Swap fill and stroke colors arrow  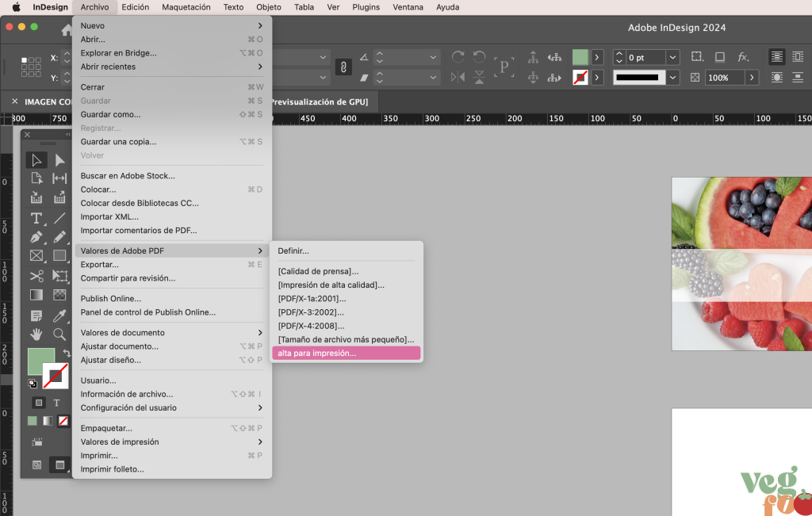66,354
